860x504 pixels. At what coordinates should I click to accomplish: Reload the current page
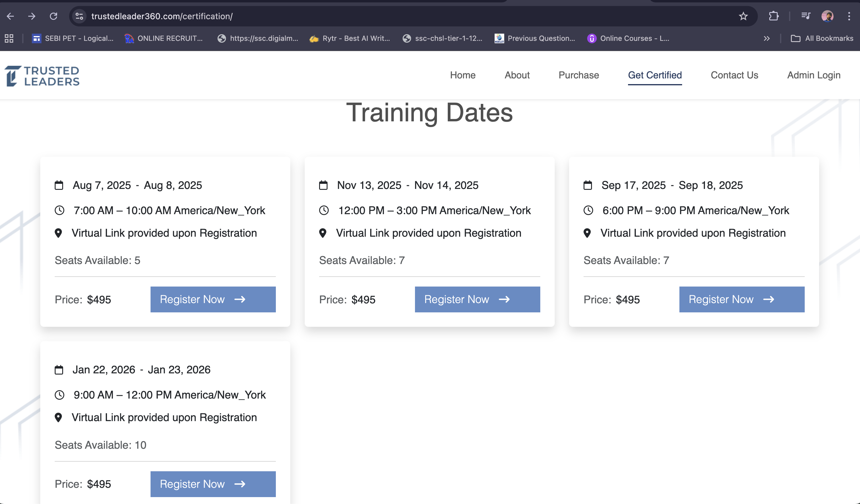tap(53, 16)
